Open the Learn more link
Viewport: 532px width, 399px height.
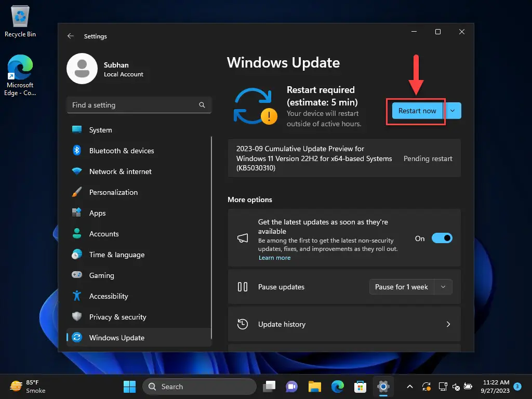click(274, 258)
